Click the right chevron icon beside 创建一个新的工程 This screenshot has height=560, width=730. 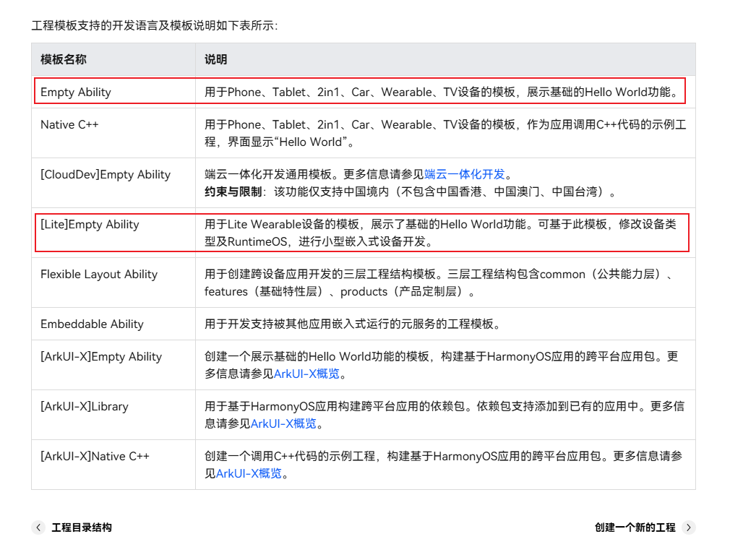coord(689,527)
